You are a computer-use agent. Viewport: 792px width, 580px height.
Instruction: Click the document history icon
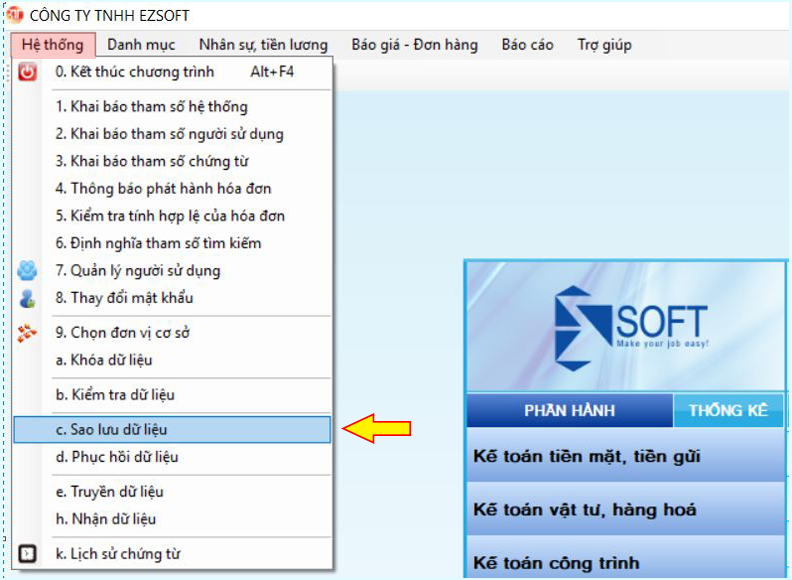coord(27,554)
